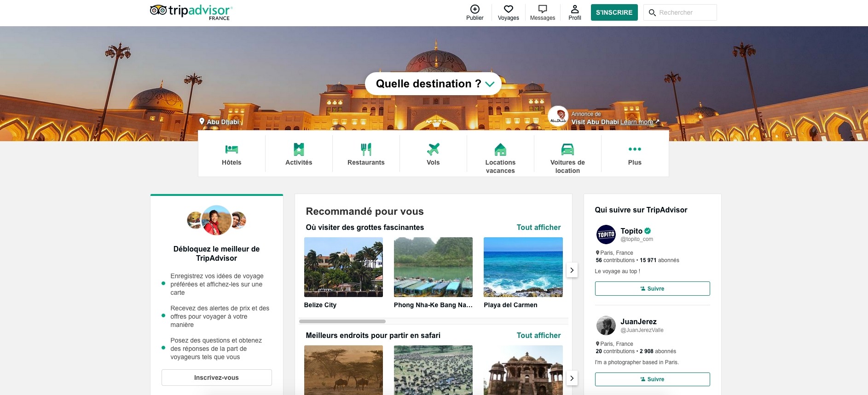Follow Topito with Suivre button
The image size is (868, 395).
click(652, 288)
